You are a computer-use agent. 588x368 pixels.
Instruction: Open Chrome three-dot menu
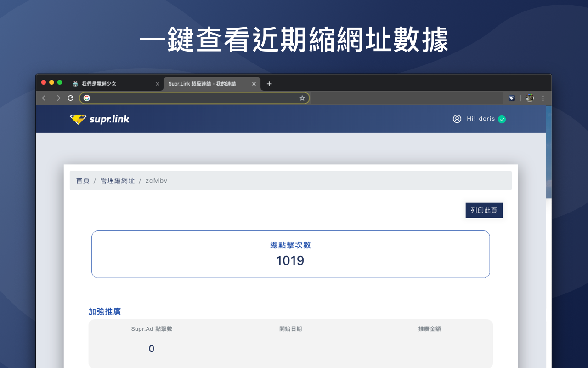[x=543, y=98]
